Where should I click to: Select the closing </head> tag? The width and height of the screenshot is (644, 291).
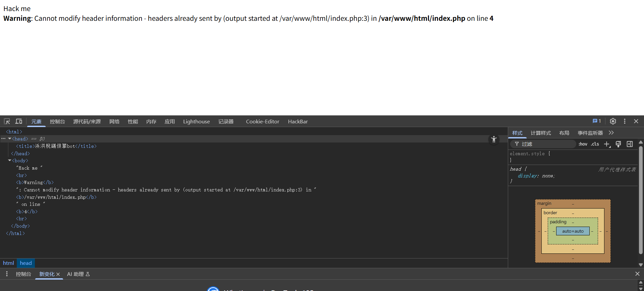(20, 154)
